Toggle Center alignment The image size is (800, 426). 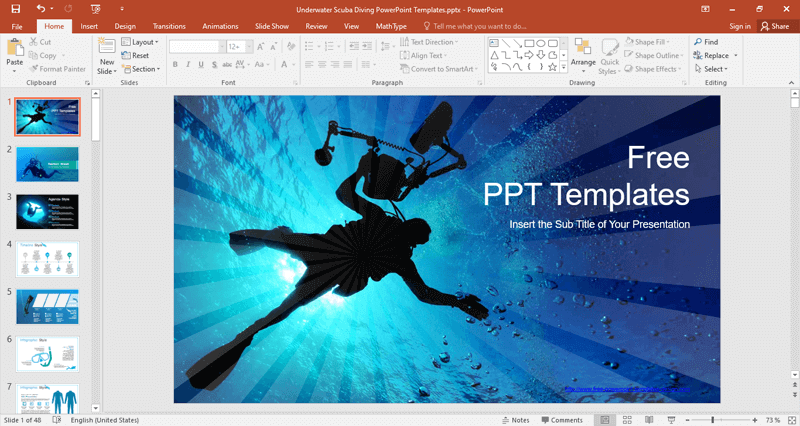tap(322, 64)
